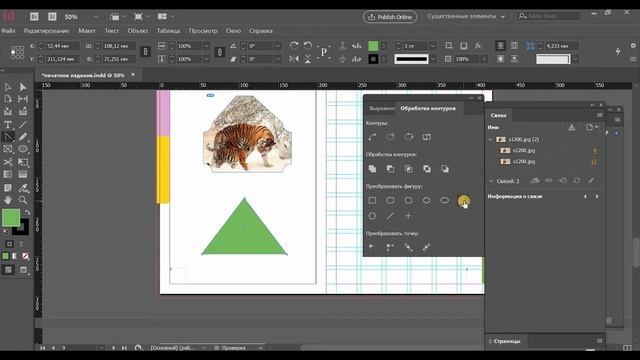Image resolution: width=640 pixels, height=360 pixels.
Task: Convert shape to rounded rectangle
Action: (x=390, y=200)
